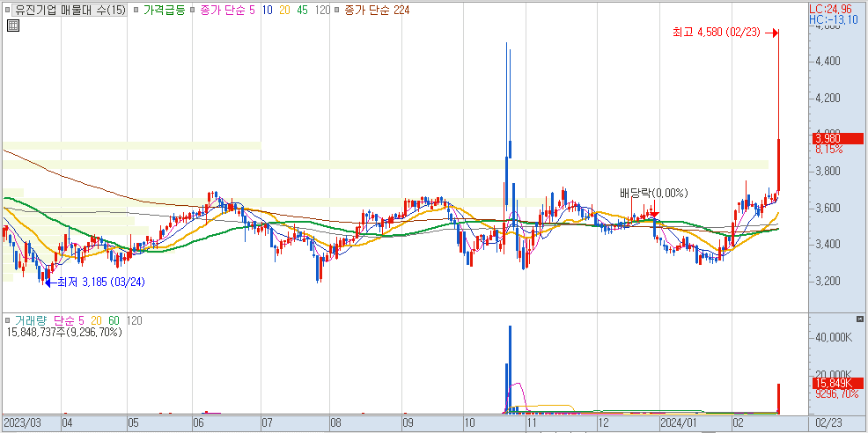The width and height of the screenshot is (868, 433).
Task: Select the brown 종가 단순 224 label
Action: [x=377, y=10]
